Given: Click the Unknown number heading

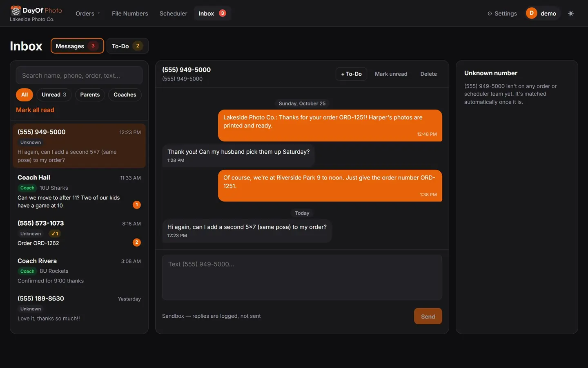Looking at the screenshot, I should pos(491,73).
